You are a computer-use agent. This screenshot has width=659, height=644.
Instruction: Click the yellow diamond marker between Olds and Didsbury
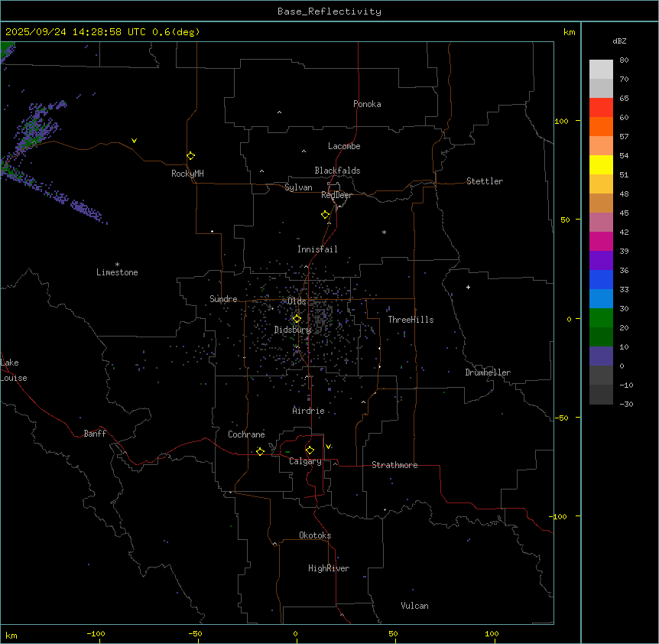coord(297,319)
